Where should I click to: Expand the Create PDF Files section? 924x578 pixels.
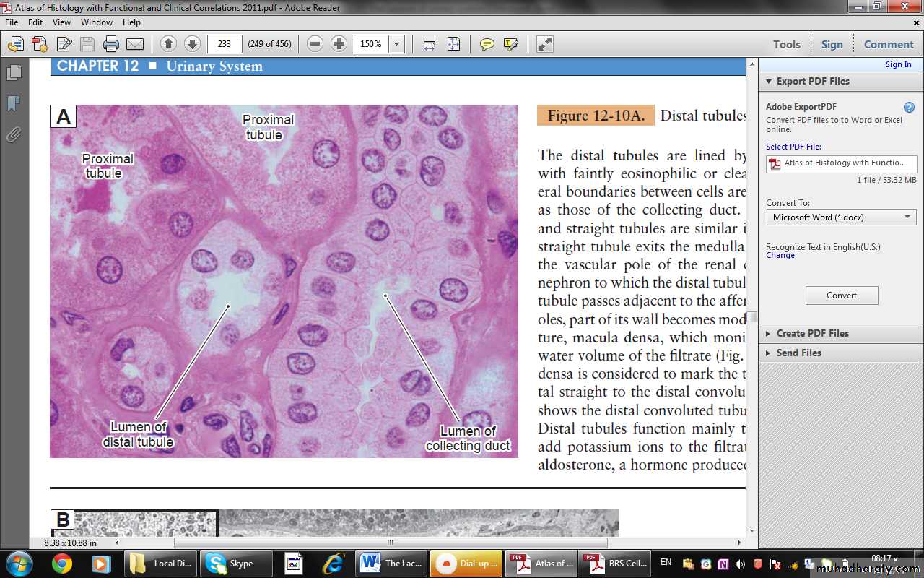click(x=812, y=333)
